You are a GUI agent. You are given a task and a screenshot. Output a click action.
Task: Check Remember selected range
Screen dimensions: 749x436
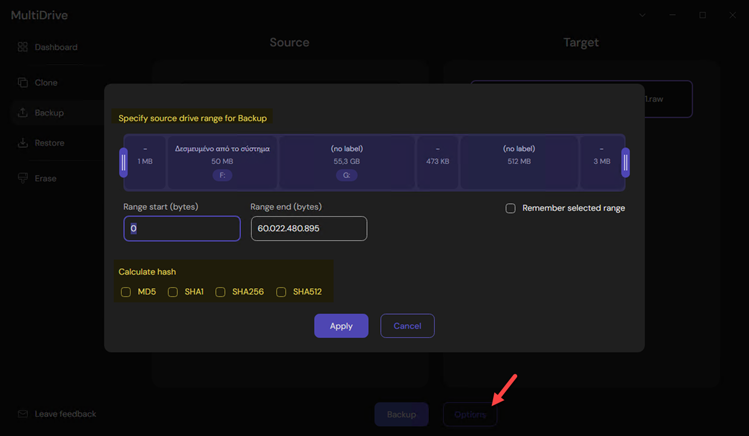click(510, 208)
